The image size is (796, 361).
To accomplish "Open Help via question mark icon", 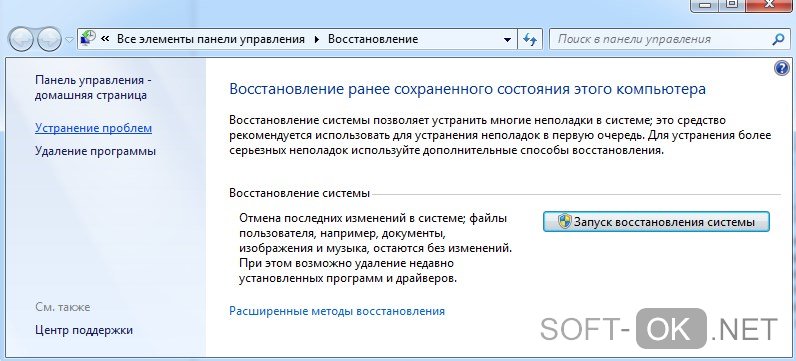I will point(782,68).
